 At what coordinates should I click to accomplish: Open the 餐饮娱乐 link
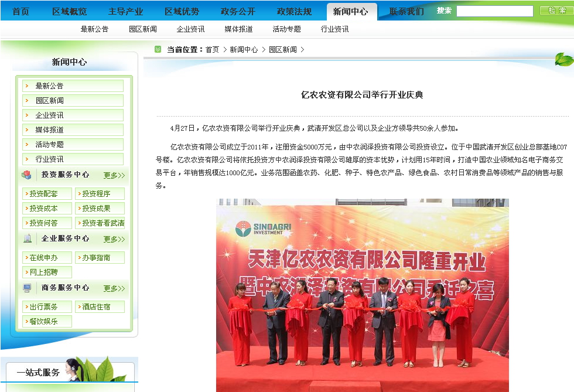tap(47, 321)
